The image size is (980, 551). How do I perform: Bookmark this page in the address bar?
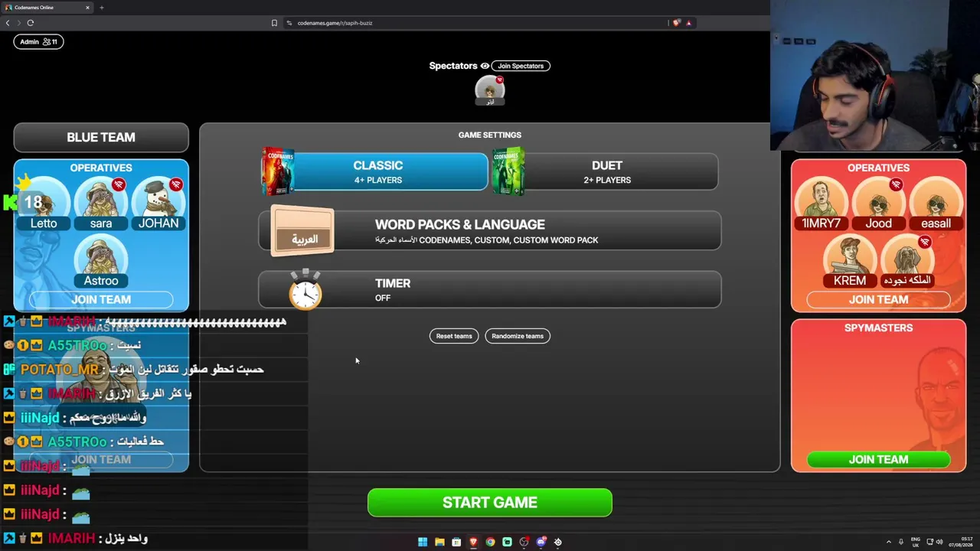tap(274, 23)
